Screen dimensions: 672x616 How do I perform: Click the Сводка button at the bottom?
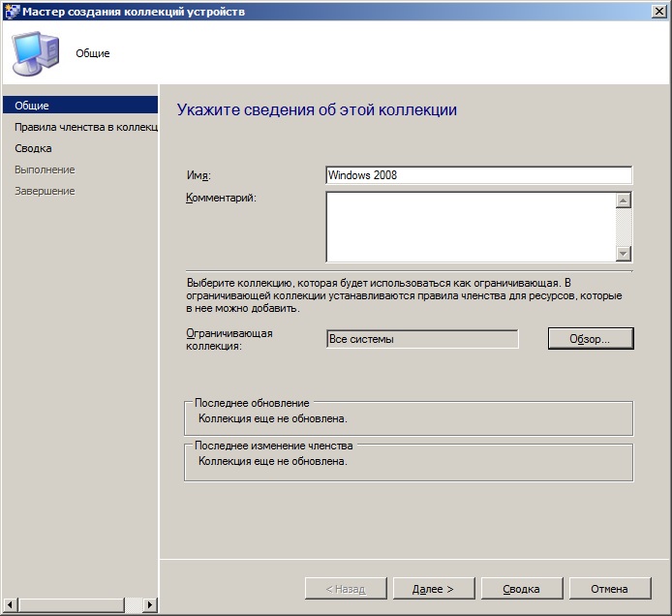coord(522,589)
